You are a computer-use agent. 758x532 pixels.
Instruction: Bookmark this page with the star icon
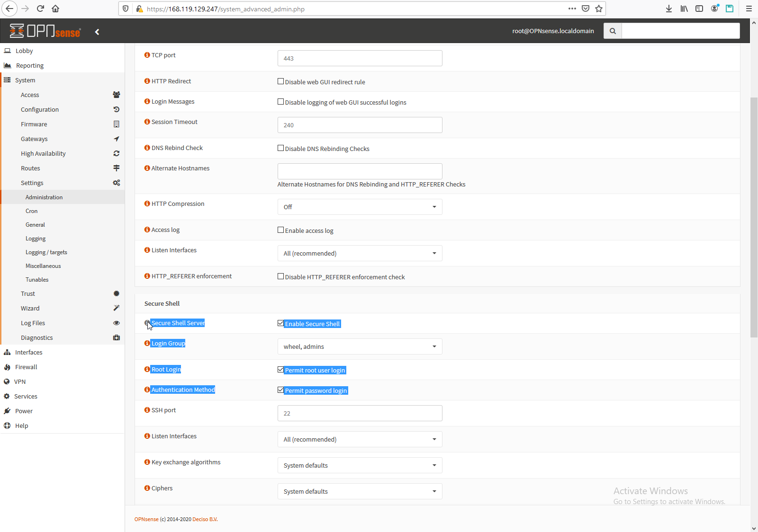click(599, 9)
